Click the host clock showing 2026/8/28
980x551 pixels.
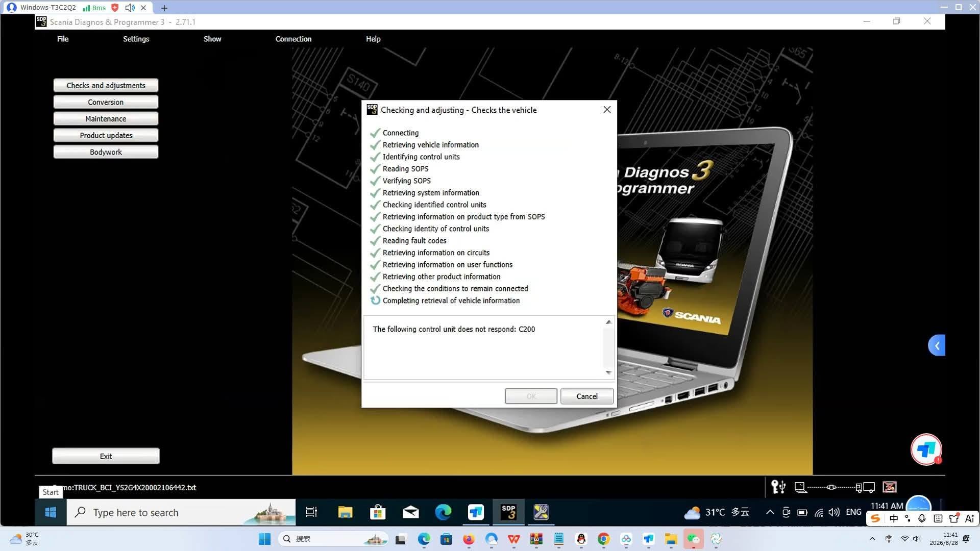pyautogui.click(x=944, y=539)
